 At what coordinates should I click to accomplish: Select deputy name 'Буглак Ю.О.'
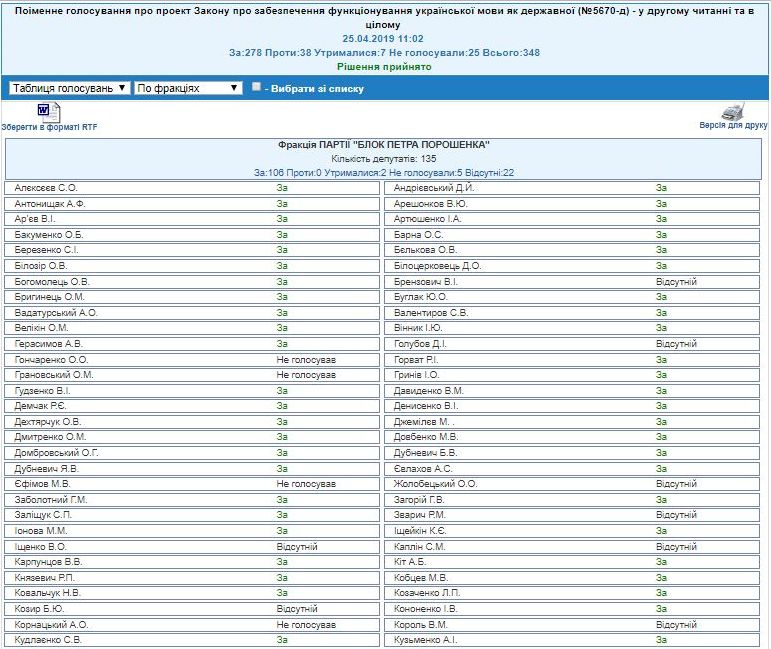click(x=420, y=297)
